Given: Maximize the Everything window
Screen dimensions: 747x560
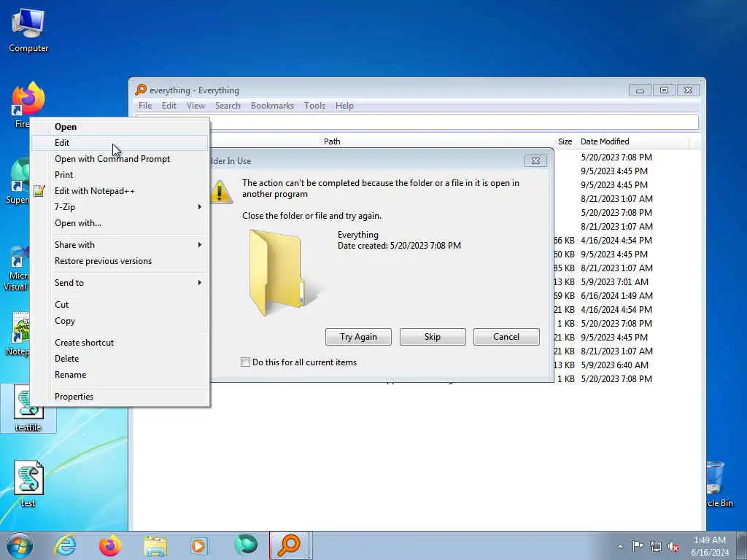Looking at the screenshot, I should coord(664,90).
